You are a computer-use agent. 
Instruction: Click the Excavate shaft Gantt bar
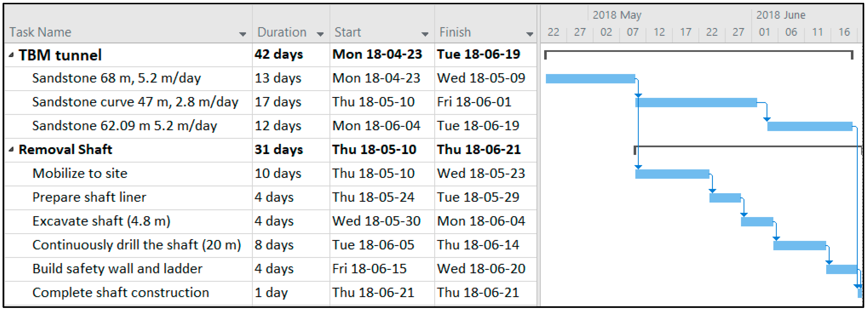point(757,221)
